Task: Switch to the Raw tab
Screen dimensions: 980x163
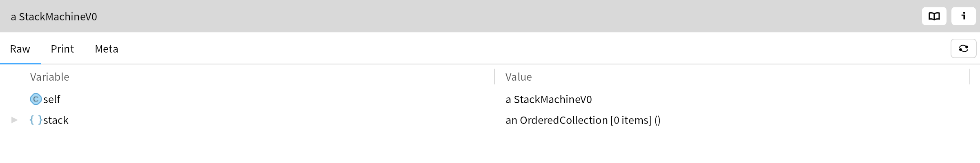Action: [x=20, y=49]
